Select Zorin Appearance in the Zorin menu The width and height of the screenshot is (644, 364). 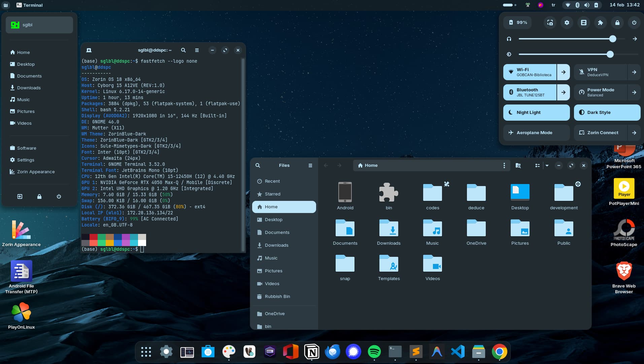coord(36,172)
